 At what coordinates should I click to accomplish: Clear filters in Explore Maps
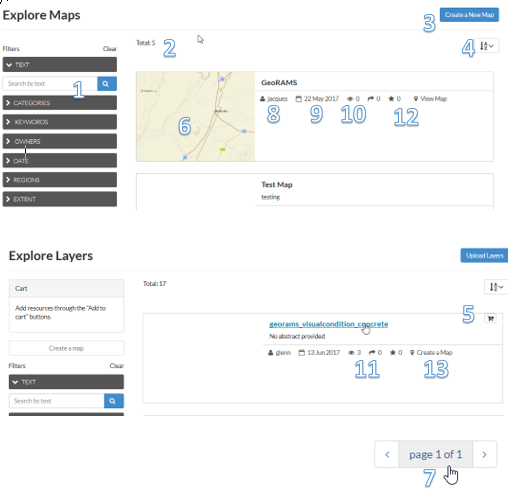[x=110, y=49]
